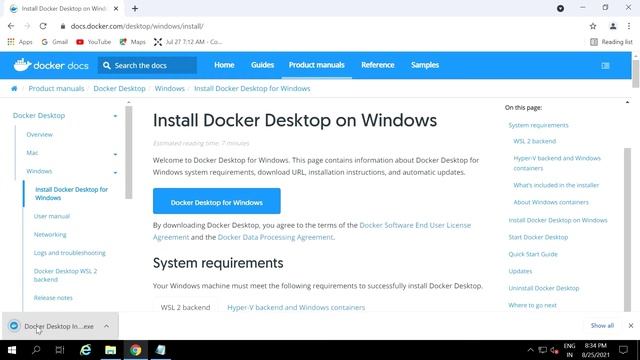
Task: Click the left sidebar scrollbar thumb
Action: tap(129, 152)
